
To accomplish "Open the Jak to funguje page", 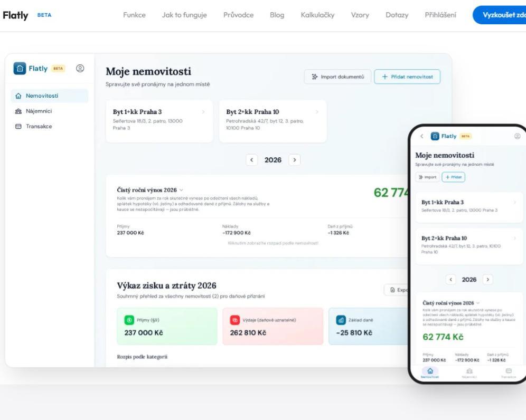I will point(184,15).
